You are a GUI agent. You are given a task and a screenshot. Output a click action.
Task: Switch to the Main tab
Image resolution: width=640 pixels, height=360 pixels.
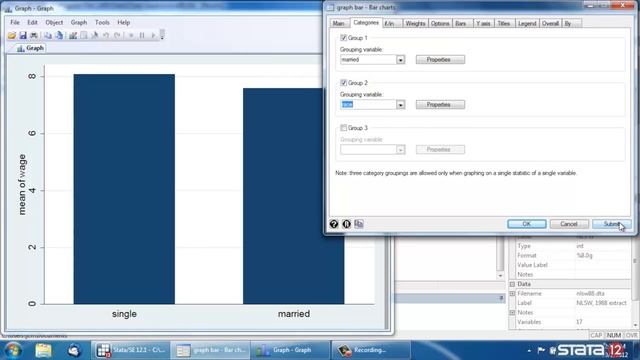coord(339,24)
